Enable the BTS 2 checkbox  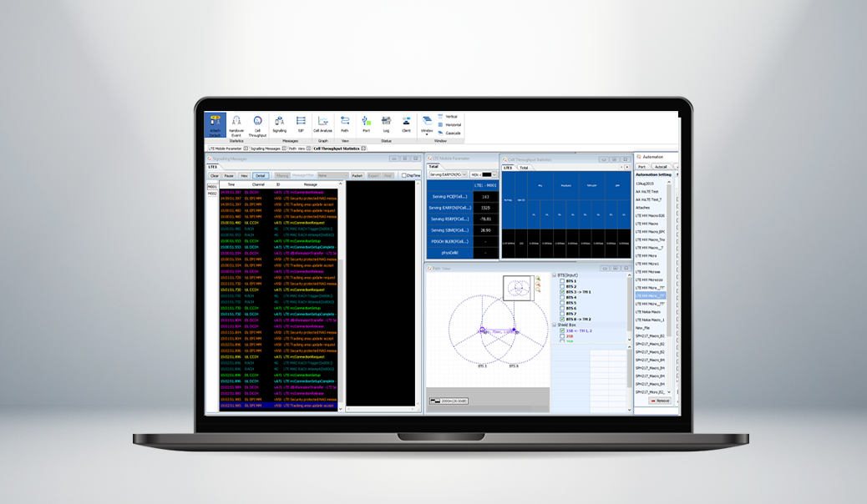point(562,286)
